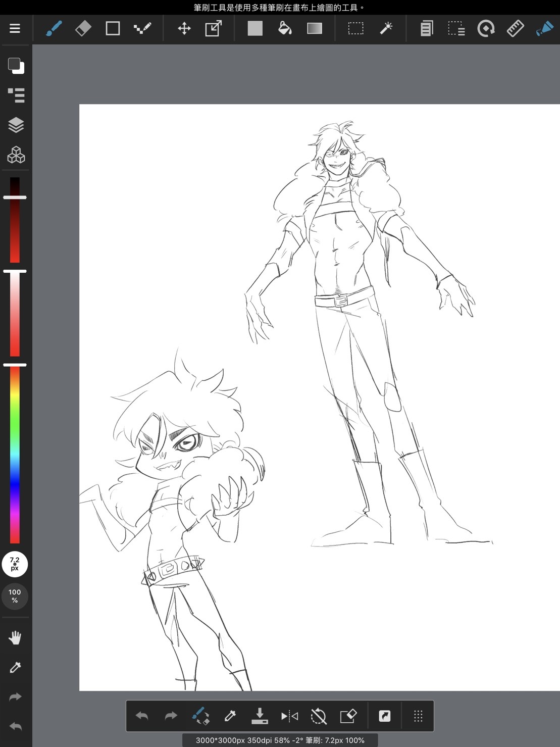The width and height of the screenshot is (560, 747).
Task: Open the 100% opacity control
Action: pos(15,596)
